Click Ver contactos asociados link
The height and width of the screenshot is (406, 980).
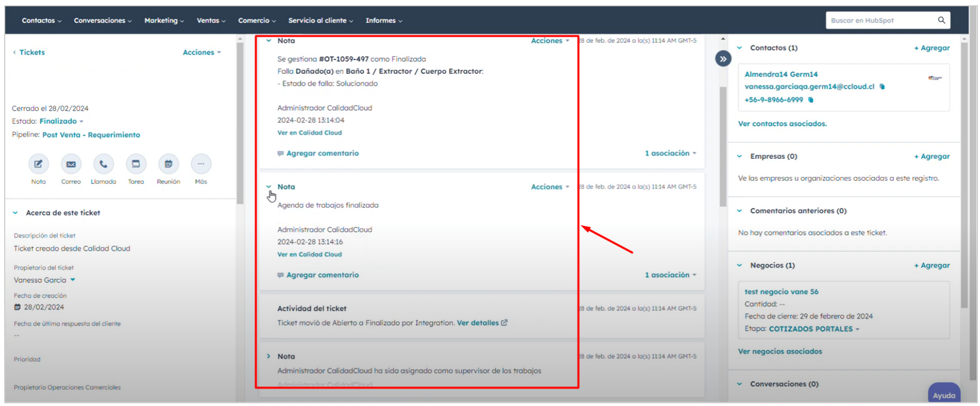click(x=782, y=124)
